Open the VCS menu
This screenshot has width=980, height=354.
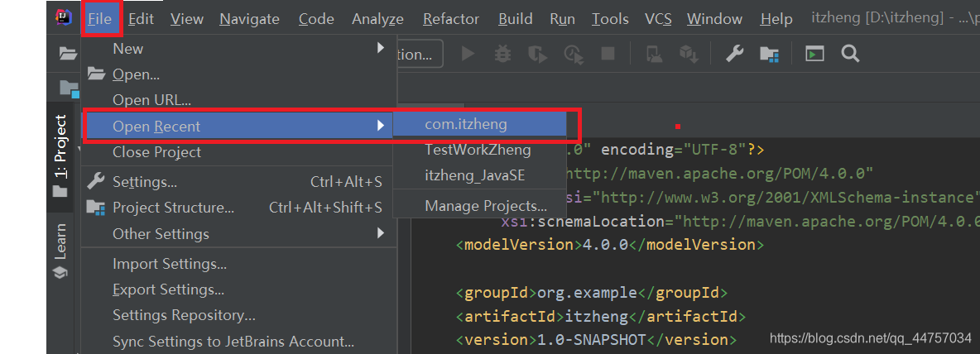click(x=658, y=19)
